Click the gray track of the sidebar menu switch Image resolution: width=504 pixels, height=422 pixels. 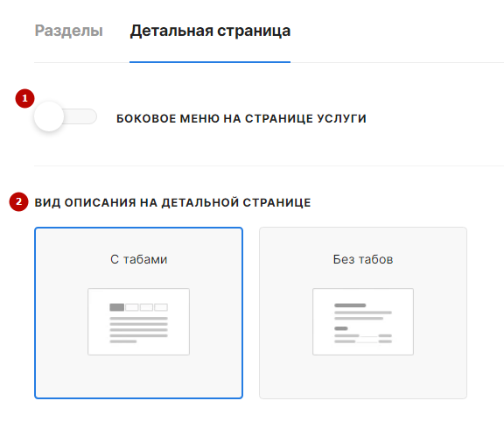[80, 116]
